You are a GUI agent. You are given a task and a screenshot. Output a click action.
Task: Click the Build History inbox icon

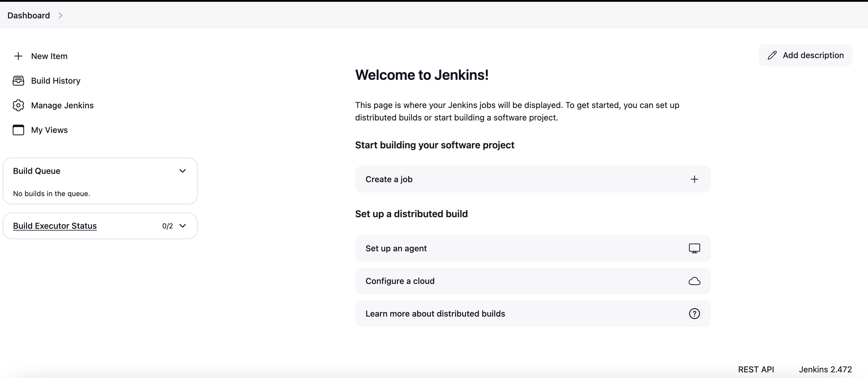click(x=18, y=81)
